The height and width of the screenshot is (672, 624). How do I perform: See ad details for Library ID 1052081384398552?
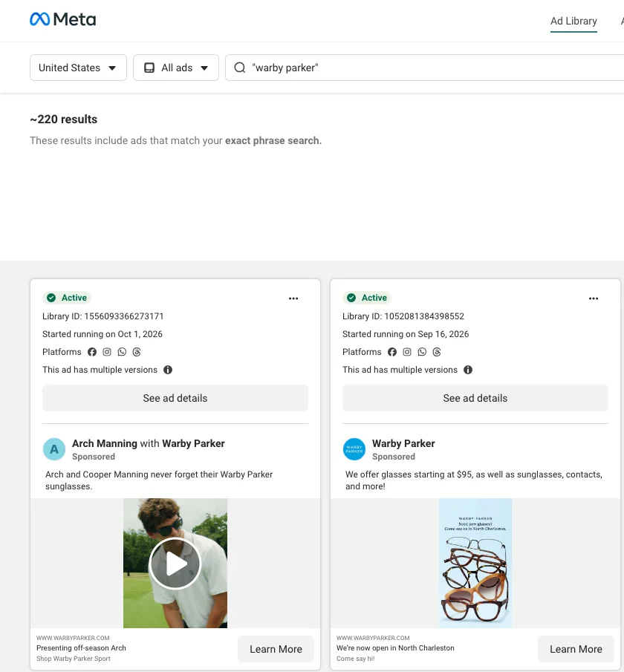tap(475, 398)
